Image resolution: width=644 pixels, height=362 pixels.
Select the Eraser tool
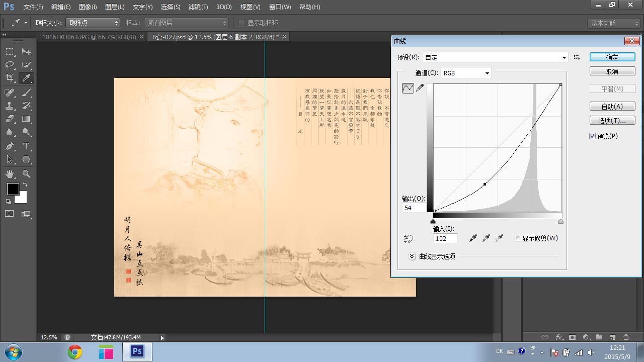click(10, 119)
